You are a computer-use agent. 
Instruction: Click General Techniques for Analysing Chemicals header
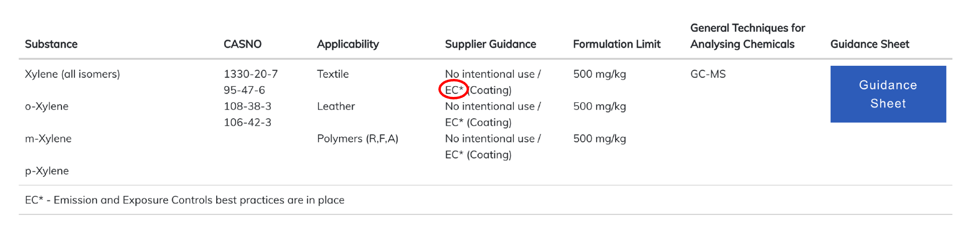[x=748, y=36]
